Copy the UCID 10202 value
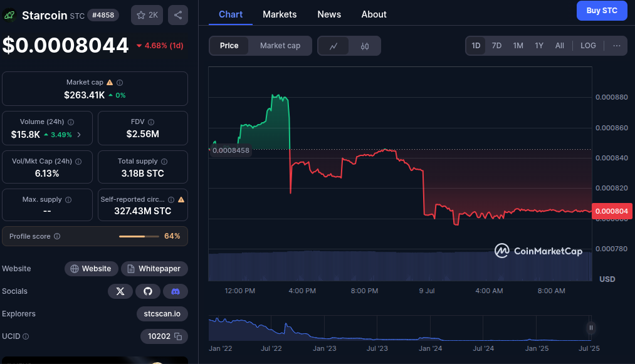 tap(178, 336)
